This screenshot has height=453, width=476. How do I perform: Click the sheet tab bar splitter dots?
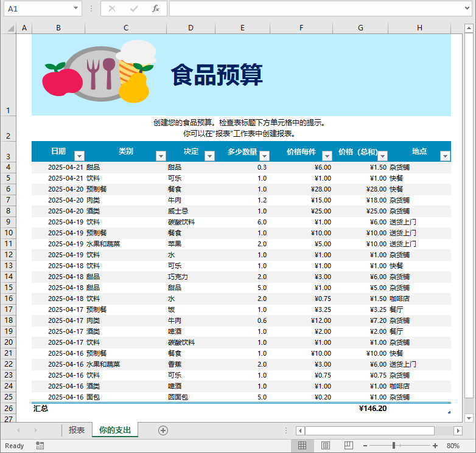(x=285, y=431)
